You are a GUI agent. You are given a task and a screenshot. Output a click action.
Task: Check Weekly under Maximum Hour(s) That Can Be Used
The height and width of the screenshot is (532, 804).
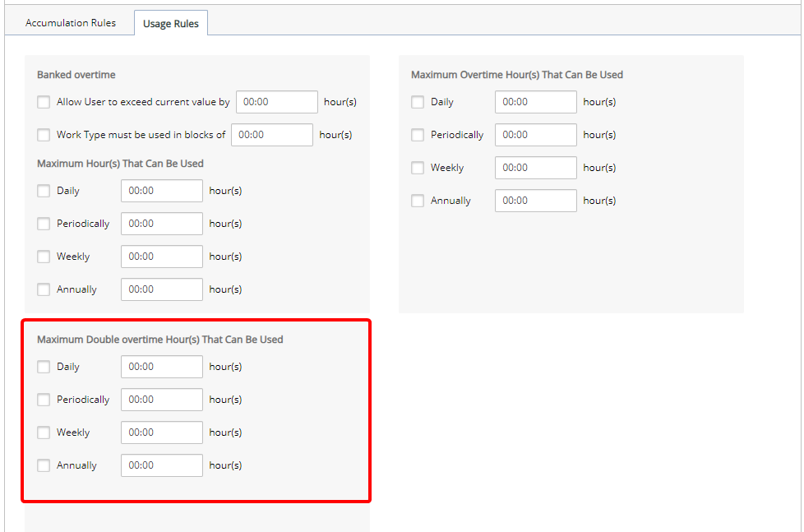coord(44,257)
